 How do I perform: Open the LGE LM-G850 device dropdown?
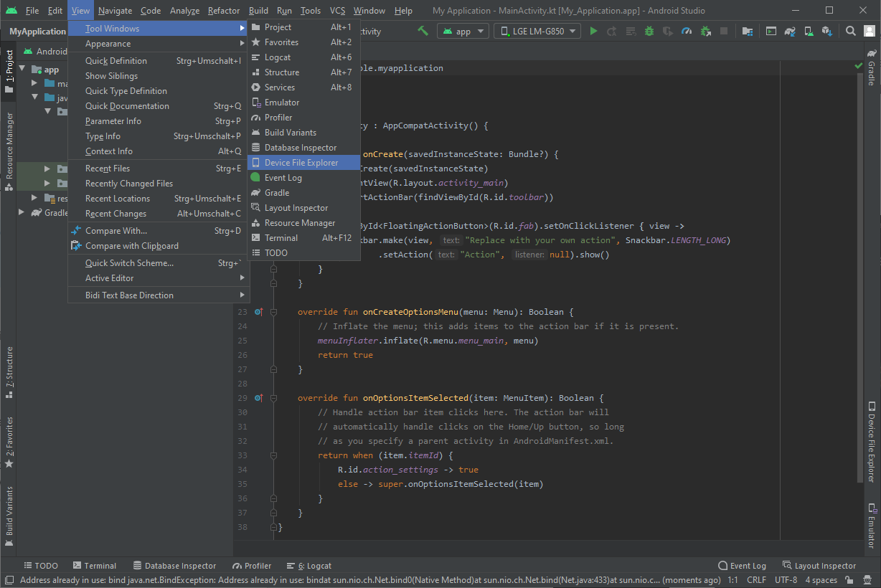(538, 32)
